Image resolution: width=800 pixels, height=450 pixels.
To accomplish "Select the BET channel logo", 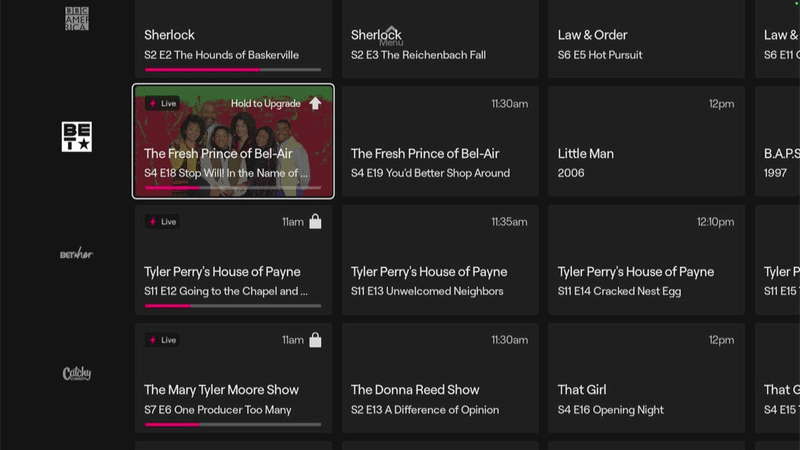I will click(77, 137).
